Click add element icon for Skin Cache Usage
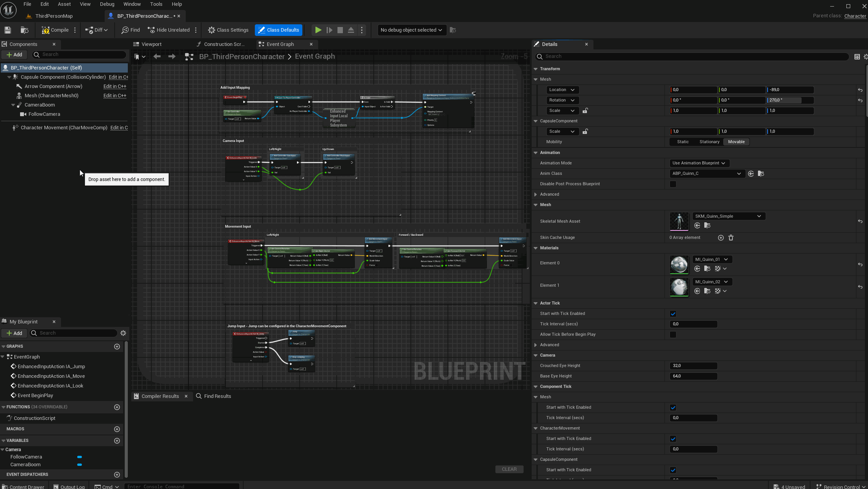The height and width of the screenshot is (489, 868). coord(721,238)
